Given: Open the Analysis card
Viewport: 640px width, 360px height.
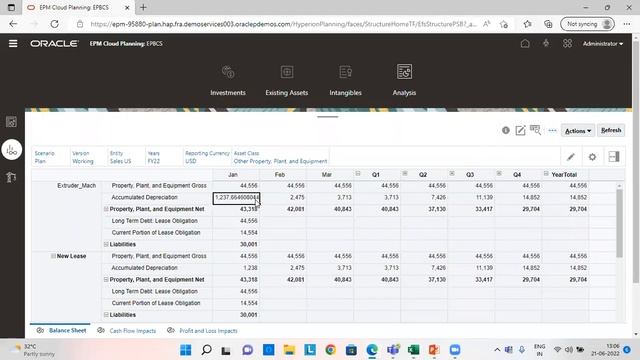Looking at the screenshot, I should (x=404, y=80).
